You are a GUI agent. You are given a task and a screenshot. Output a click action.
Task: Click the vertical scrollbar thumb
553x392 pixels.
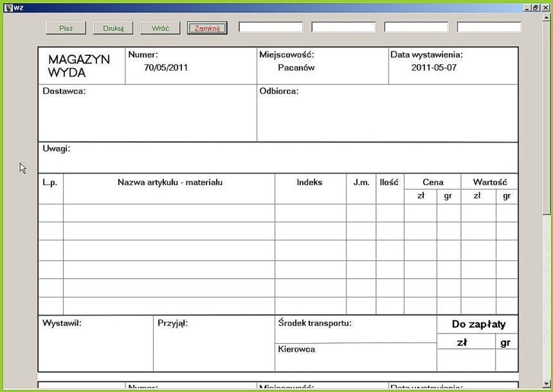(x=547, y=117)
